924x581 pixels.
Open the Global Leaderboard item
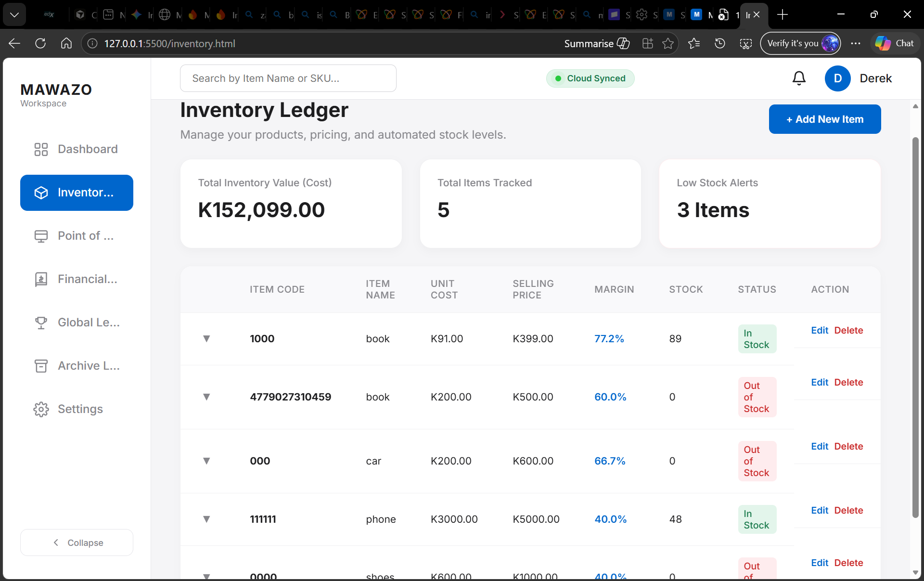(x=77, y=323)
